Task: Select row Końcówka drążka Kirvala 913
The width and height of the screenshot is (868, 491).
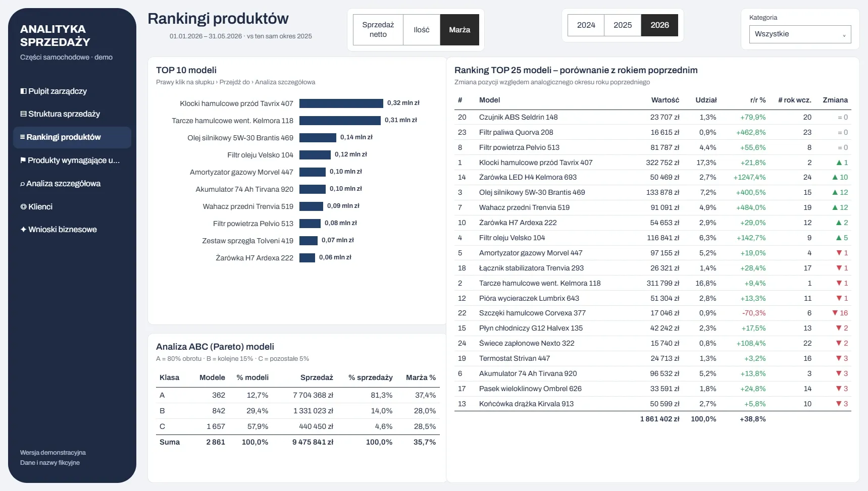Action: click(x=653, y=404)
